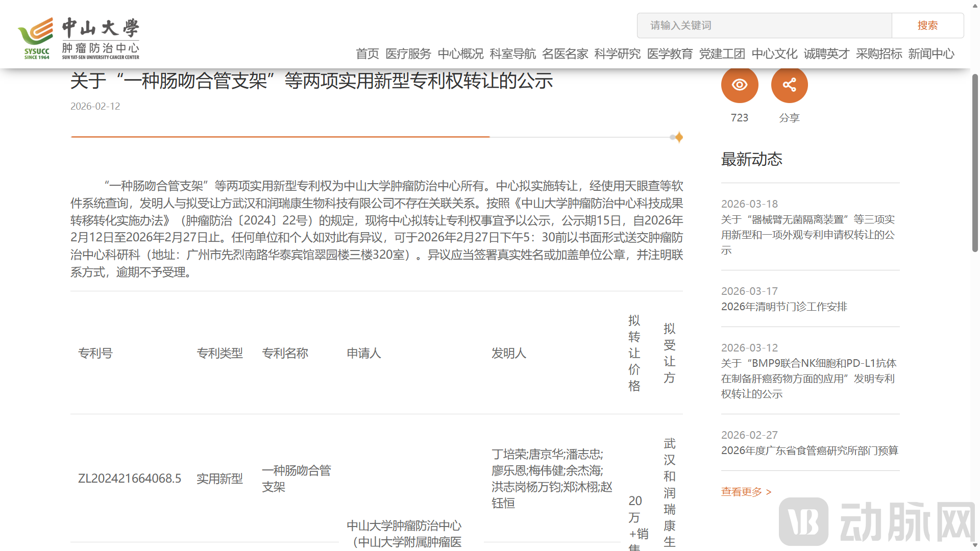The height and width of the screenshot is (551, 980).
Task: Open the 采购招标 navigation item
Action: coord(879,54)
